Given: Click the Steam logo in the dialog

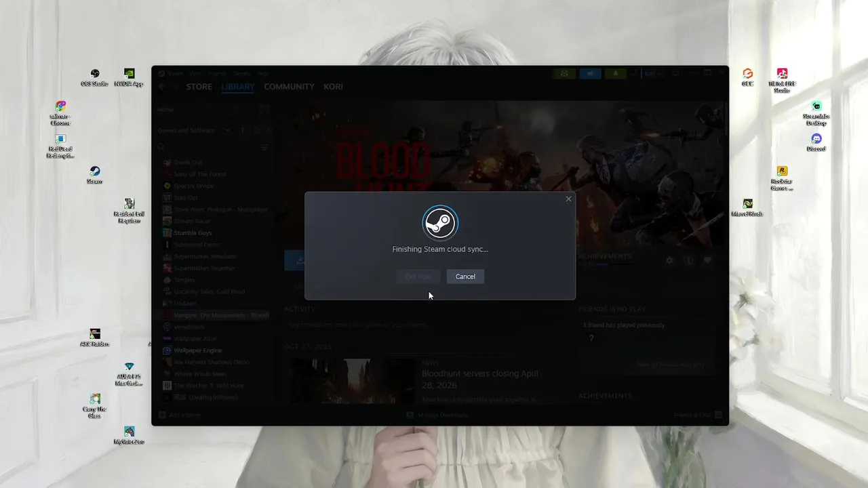Looking at the screenshot, I should click(440, 223).
